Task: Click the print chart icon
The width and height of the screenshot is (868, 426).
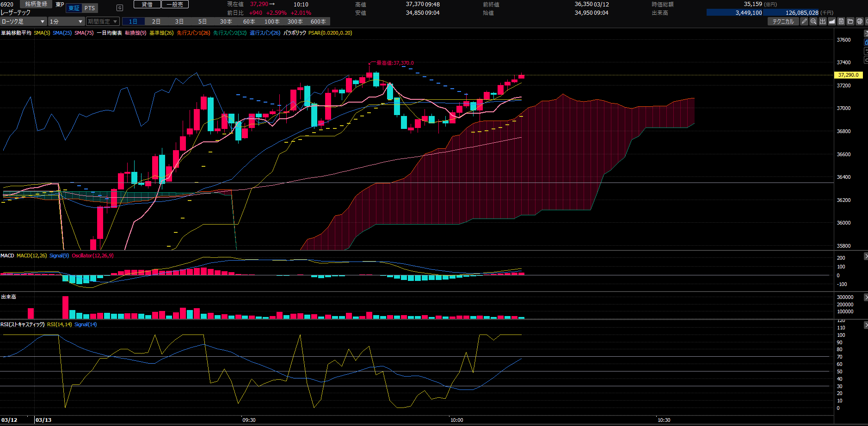Action: tap(860, 21)
